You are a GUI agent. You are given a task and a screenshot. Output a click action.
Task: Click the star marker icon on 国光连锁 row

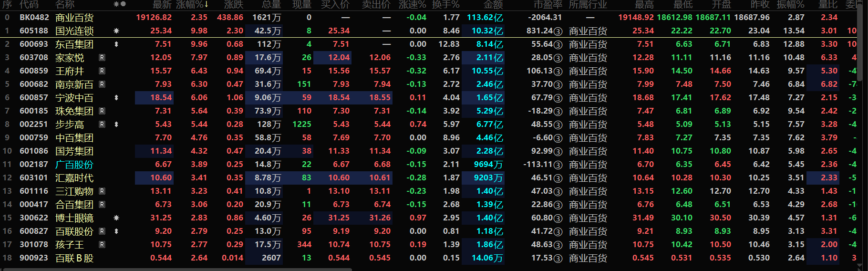click(116, 31)
